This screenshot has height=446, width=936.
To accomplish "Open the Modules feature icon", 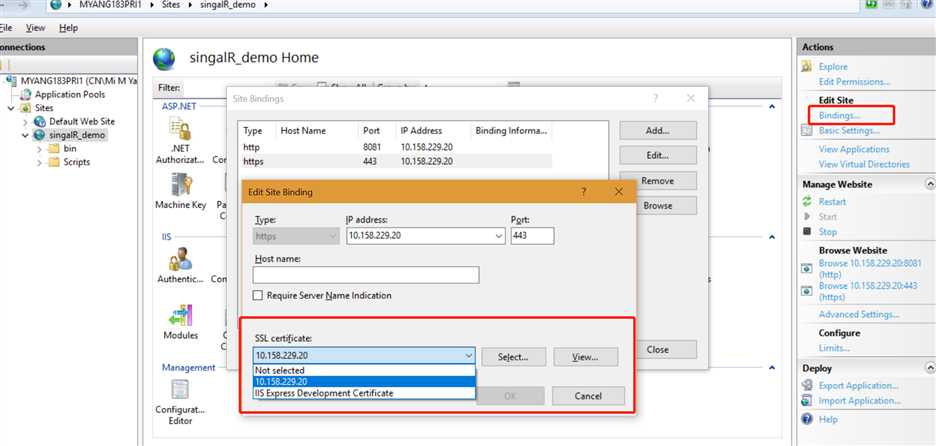I will click(x=180, y=315).
